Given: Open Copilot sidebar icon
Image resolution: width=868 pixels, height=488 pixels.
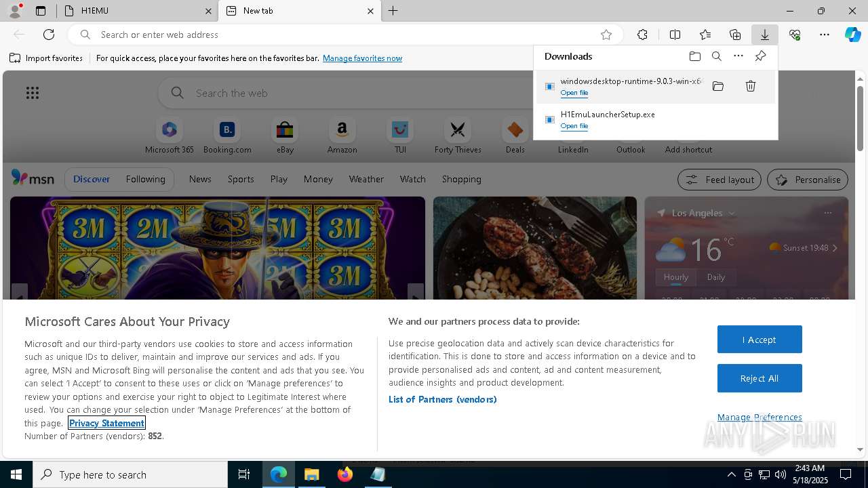Looking at the screenshot, I should 853,35.
